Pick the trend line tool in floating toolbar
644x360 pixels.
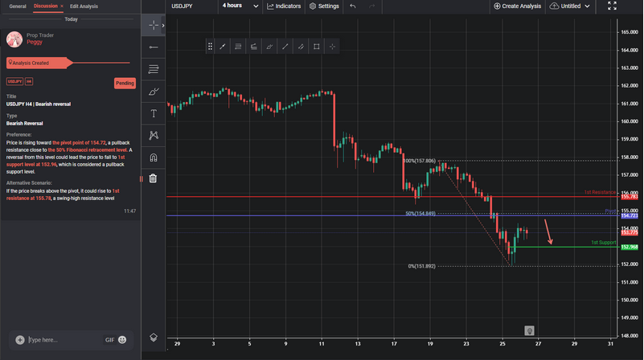[x=223, y=47]
